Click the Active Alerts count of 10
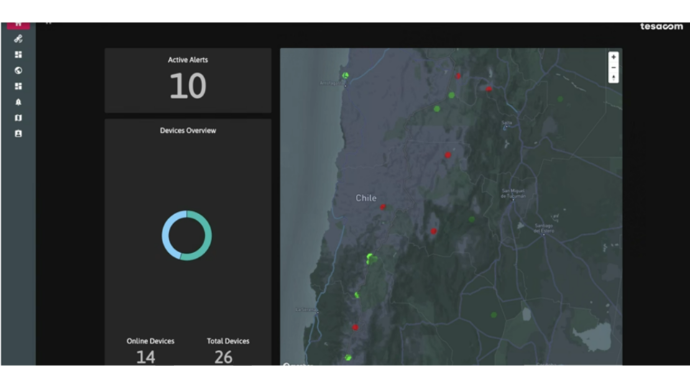The height and width of the screenshot is (388, 690). click(x=188, y=86)
